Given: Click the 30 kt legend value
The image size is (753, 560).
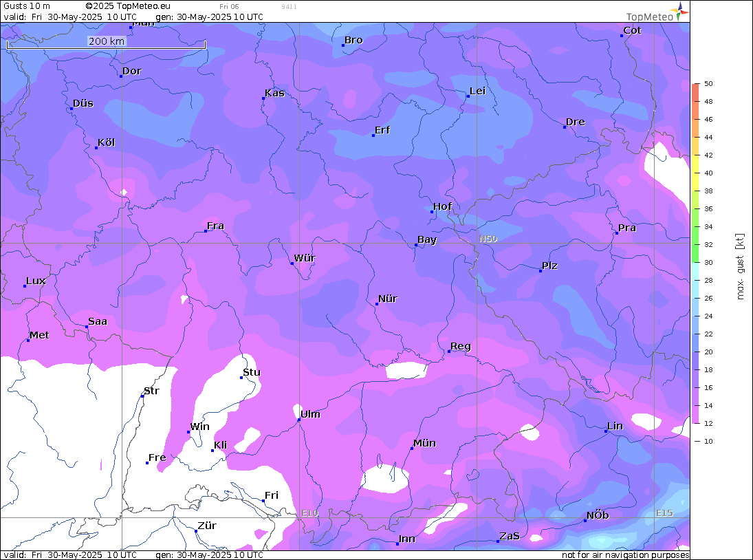Looking at the screenshot, I should pyautogui.click(x=708, y=263).
